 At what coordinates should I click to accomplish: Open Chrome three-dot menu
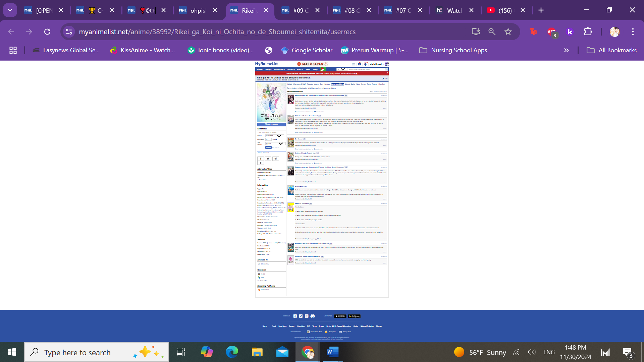[x=633, y=32]
